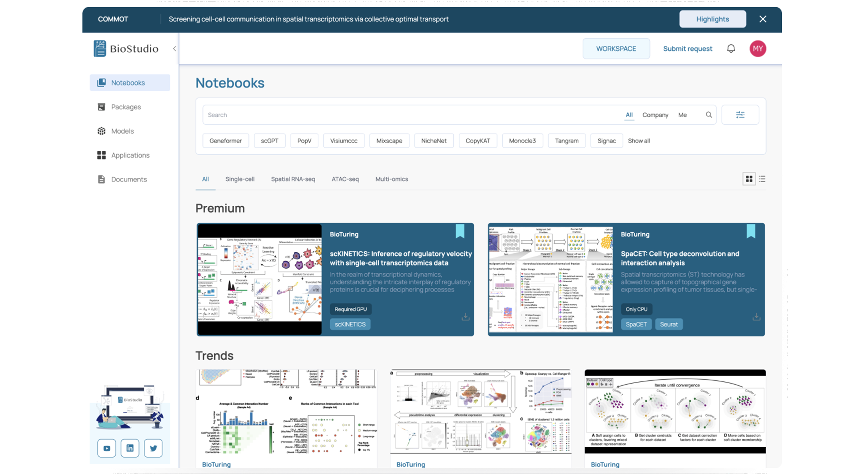Image resolution: width=868 pixels, height=474 pixels.
Task: Click the Packages sidebar icon
Action: click(x=101, y=107)
